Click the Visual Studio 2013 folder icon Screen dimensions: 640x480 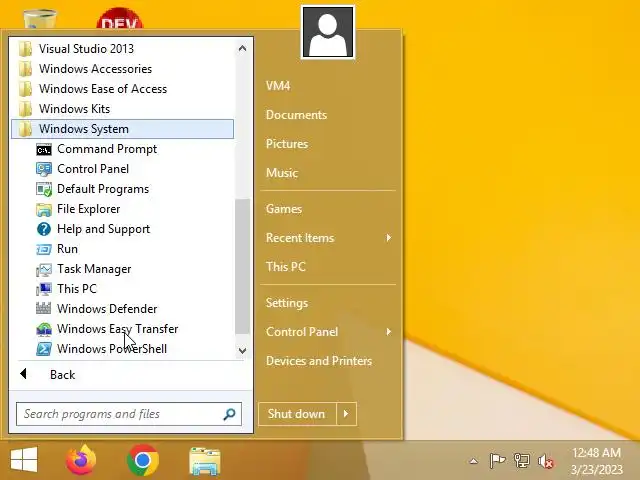[25, 49]
